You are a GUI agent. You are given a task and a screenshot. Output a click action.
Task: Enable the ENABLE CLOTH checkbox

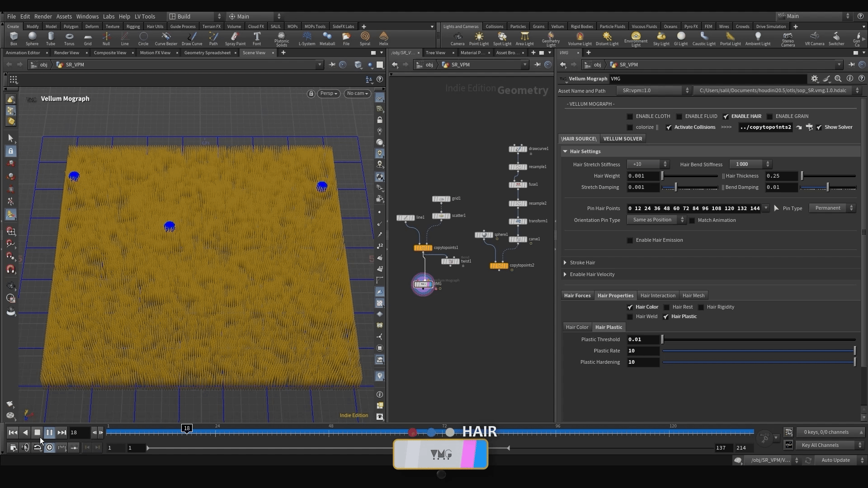[x=630, y=117]
